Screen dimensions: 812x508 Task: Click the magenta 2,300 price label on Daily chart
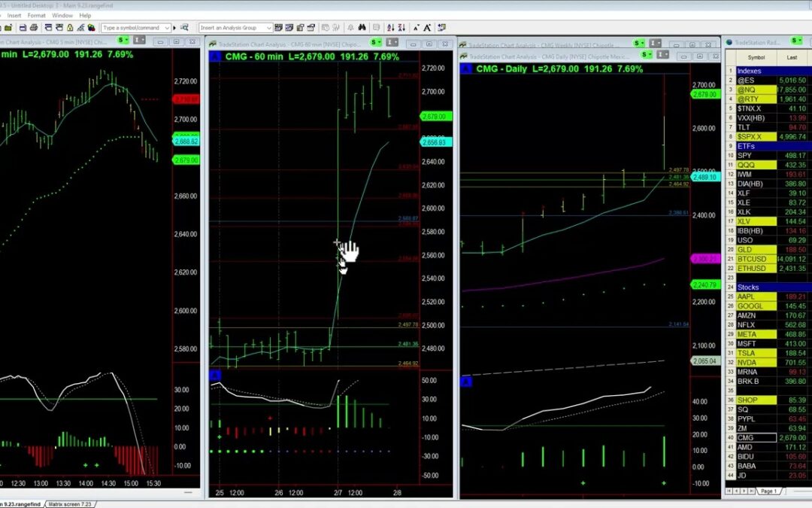coord(705,258)
